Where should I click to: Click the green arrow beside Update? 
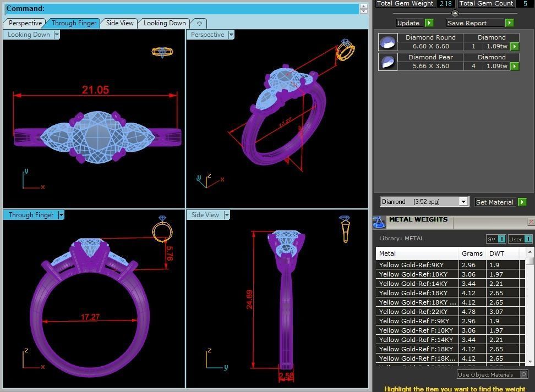point(429,23)
